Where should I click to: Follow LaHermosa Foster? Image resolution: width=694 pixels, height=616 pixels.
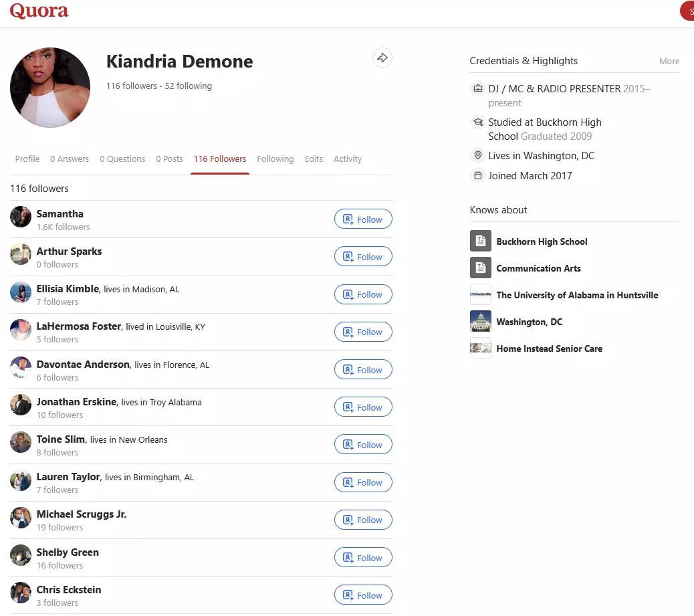(363, 332)
